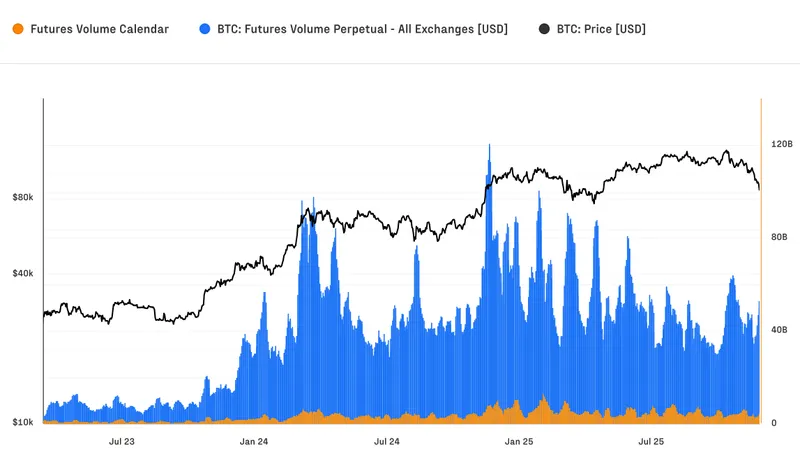Click the 40B volume axis label

779,330
